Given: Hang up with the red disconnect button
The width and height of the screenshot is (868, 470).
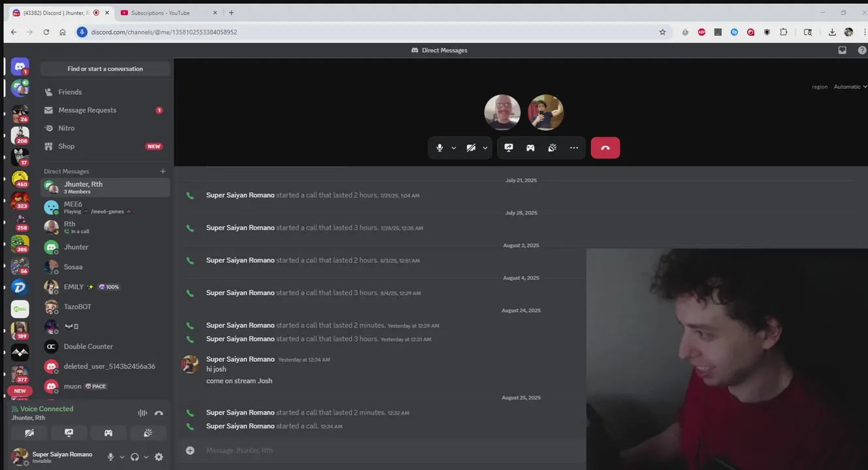Looking at the screenshot, I should [x=605, y=148].
